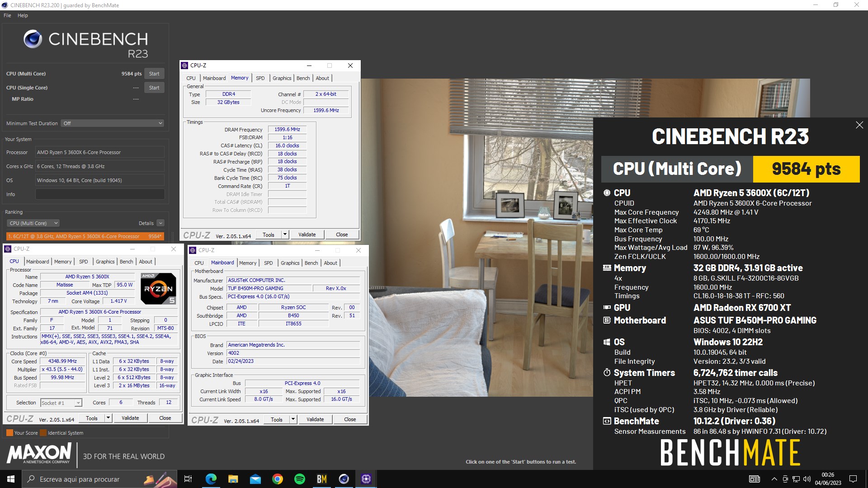Click the Maxon logo in Cinebench
868x488 pixels.
tap(39, 453)
